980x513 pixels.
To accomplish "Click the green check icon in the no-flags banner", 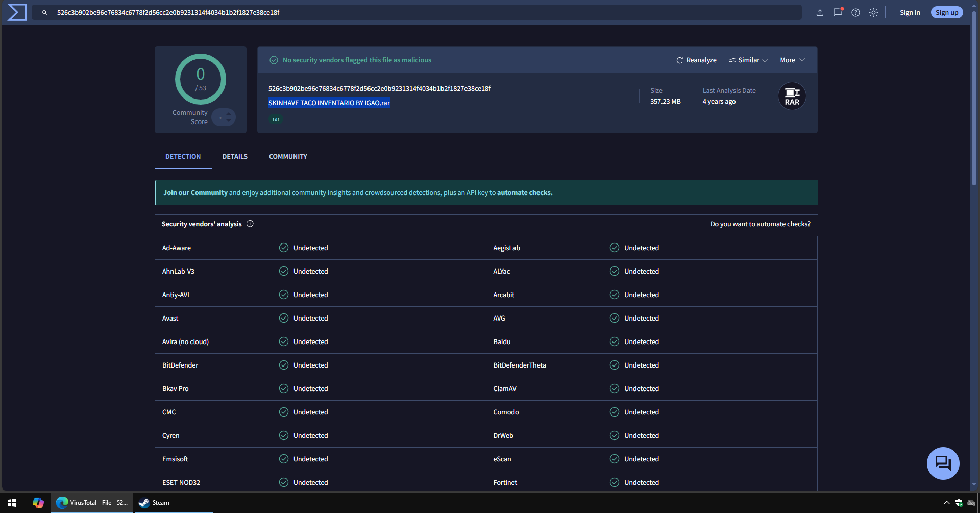I will 274,60.
